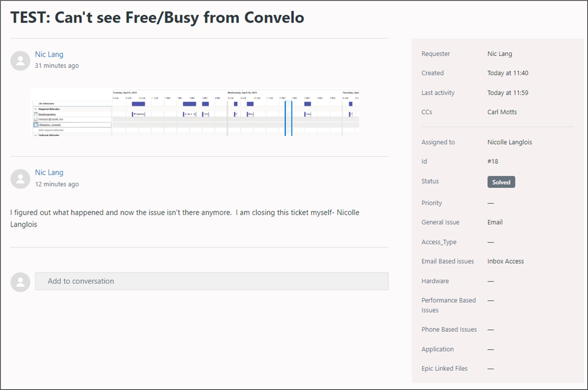Image resolution: width=588 pixels, height=390 pixels.
Task: Collapse Required Attendee section in attached screenshot
Action: pyautogui.click(x=36, y=108)
